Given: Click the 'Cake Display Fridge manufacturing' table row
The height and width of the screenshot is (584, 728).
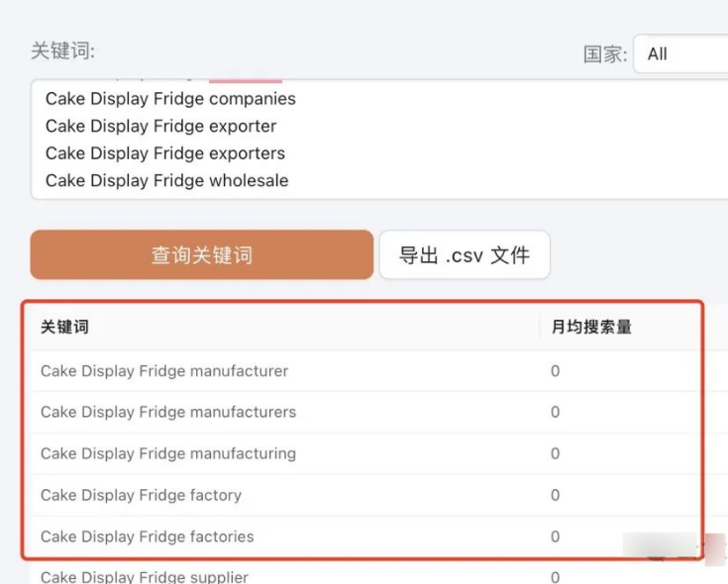Looking at the screenshot, I should [x=168, y=453].
